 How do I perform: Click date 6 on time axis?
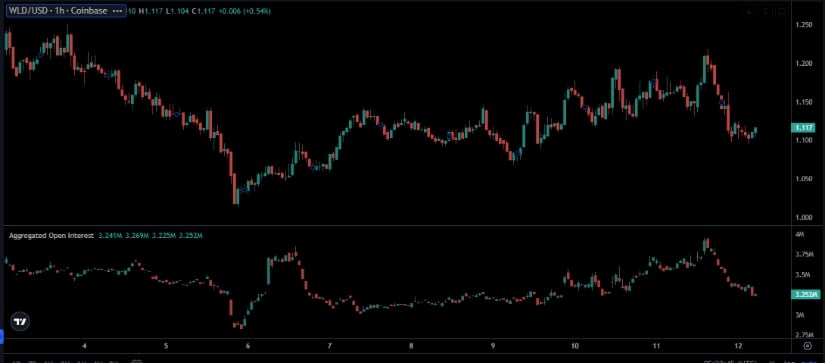(x=247, y=346)
